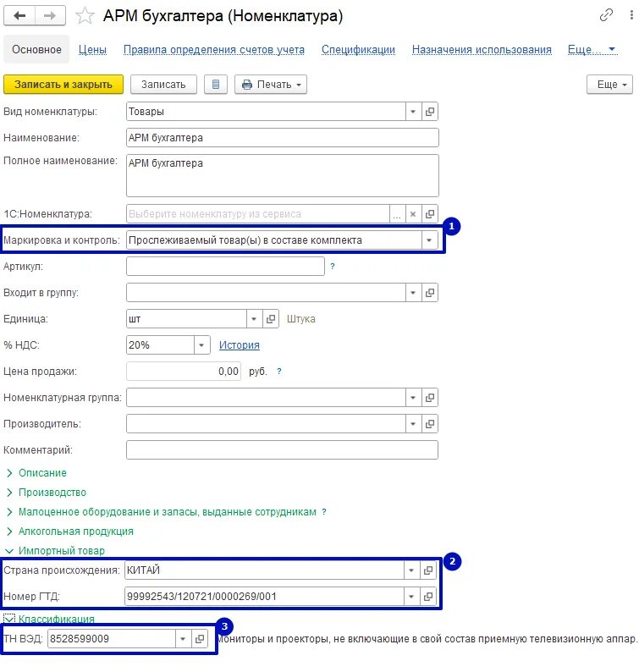Open Производитель item via open icon
Viewport: 639px width, 672px height.
point(430,424)
